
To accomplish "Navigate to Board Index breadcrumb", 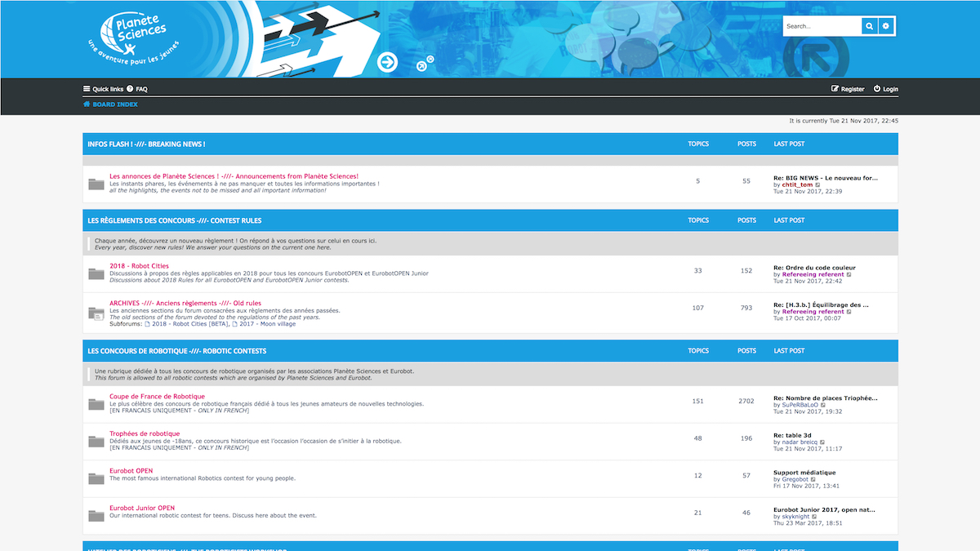I will coord(110,104).
